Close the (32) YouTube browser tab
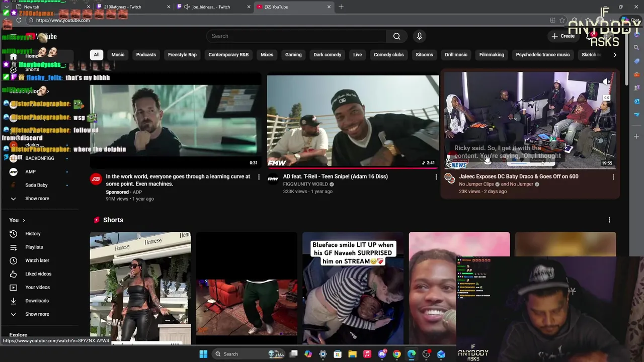The image size is (644, 362). coord(329,7)
